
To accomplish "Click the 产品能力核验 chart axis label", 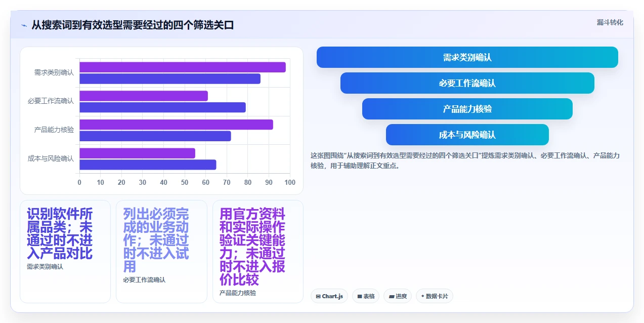I will 54,130.
